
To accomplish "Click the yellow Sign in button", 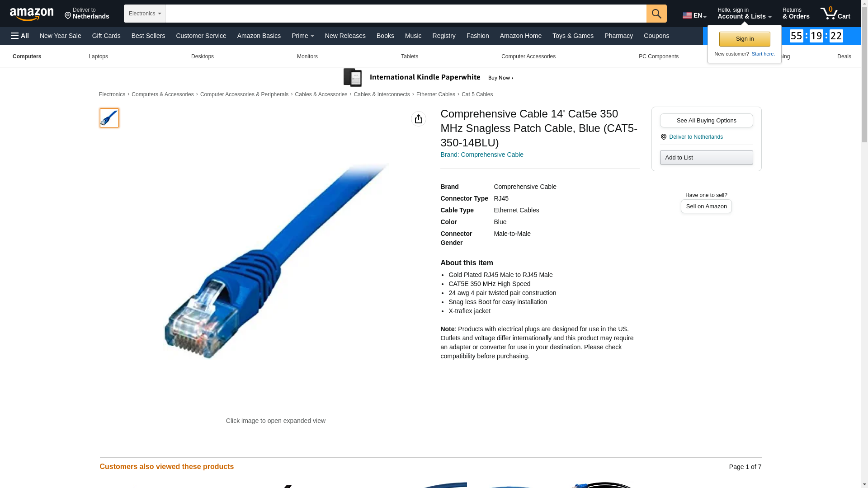I will (x=745, y=39).
